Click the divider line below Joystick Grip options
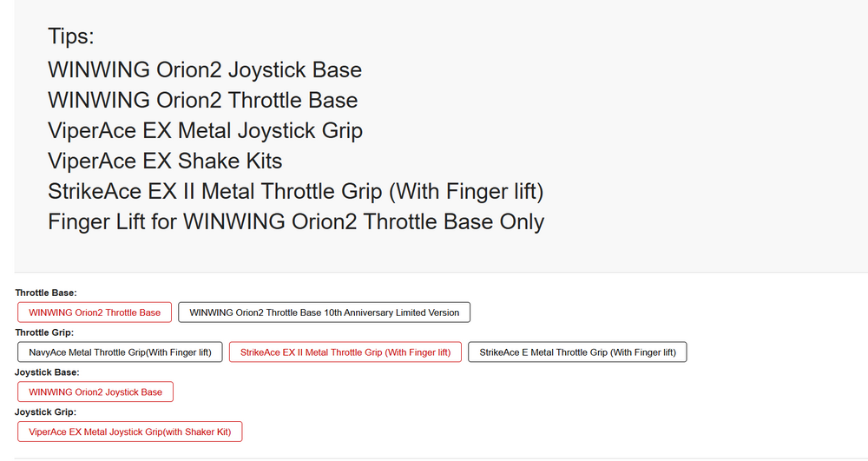This screenshot has height=461, width=868. [x=434, y=458]
